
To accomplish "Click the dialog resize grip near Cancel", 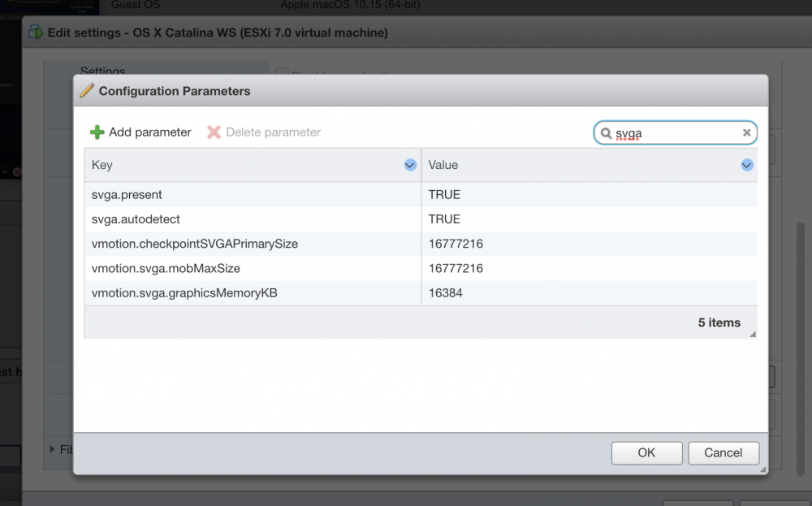I will (762, 469).
